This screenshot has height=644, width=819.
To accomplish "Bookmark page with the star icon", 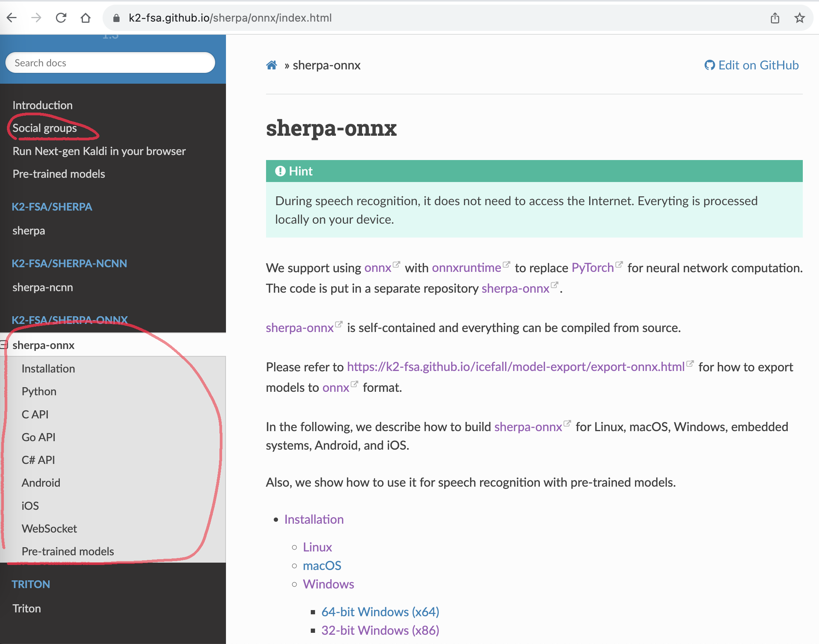I will 799,18.
